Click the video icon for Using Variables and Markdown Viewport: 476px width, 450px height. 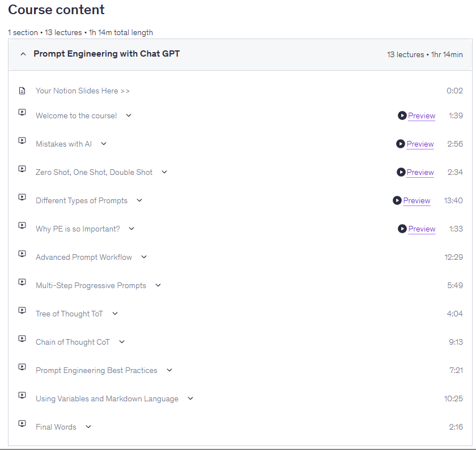pos(22,395)
